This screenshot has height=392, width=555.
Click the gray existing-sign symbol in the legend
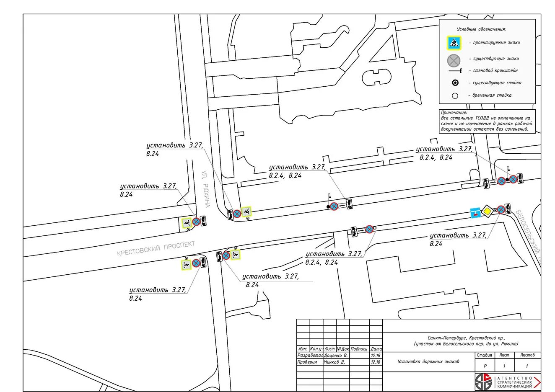click(x=453, y=60)
